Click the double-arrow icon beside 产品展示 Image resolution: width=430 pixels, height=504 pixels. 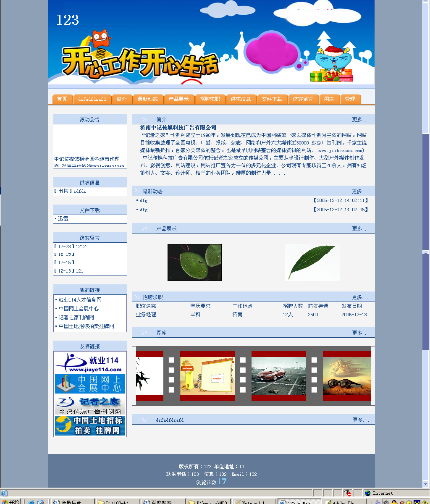(x=144, y=229)
